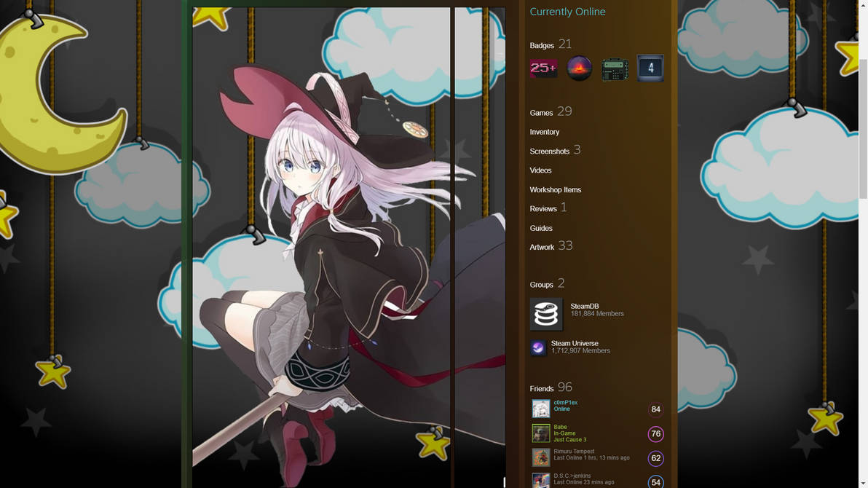Click the witch artwork showcase image
This screenshot has height=488, width=868.
(x=320, y=244)
